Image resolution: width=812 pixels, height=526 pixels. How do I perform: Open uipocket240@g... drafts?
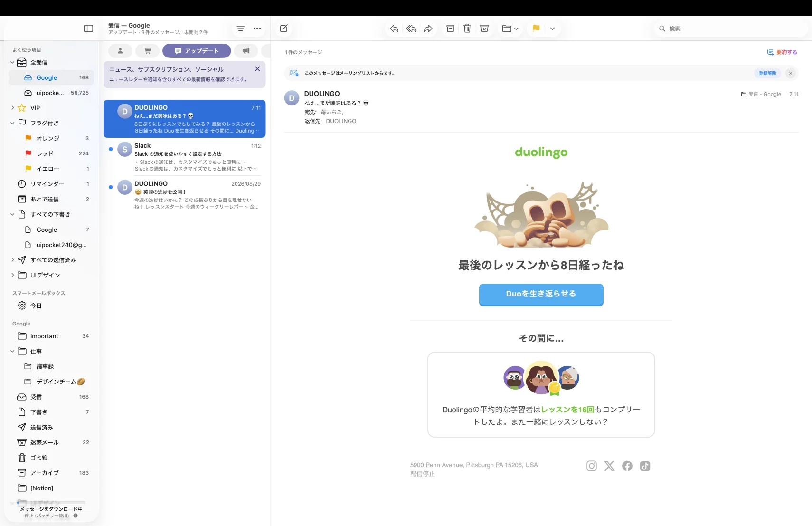(51, 245)
